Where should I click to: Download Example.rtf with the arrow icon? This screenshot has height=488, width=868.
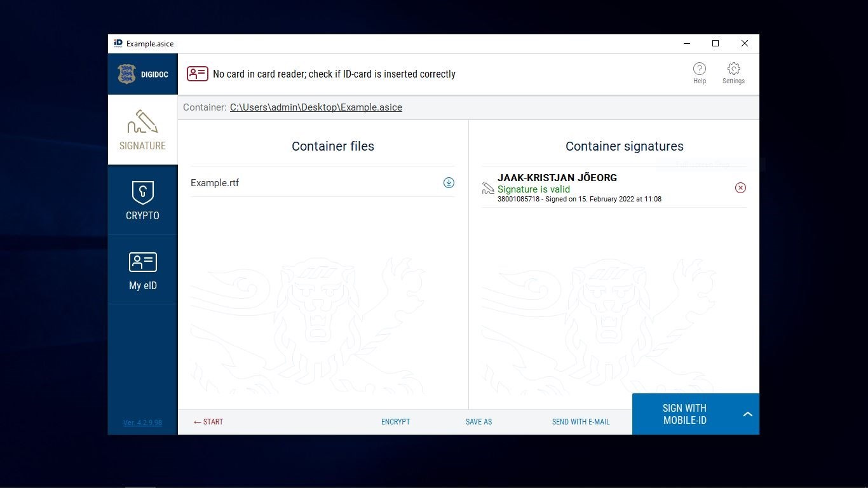[449, 182]
